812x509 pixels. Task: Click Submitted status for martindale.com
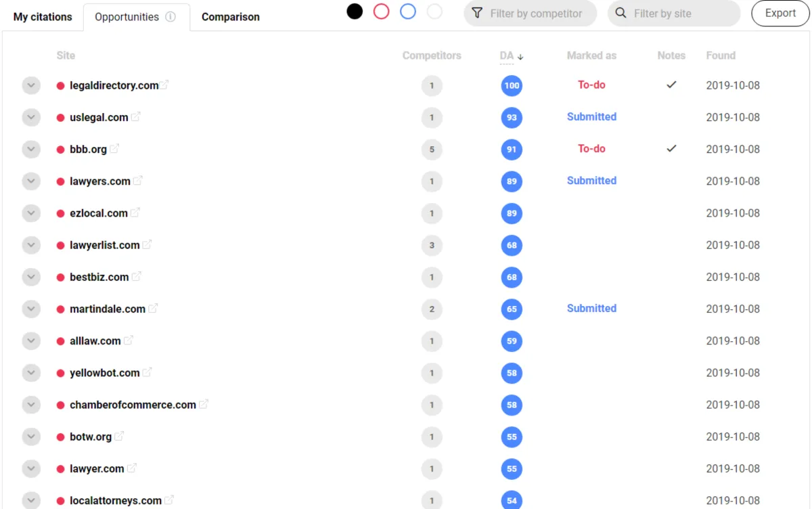point(591,308)
